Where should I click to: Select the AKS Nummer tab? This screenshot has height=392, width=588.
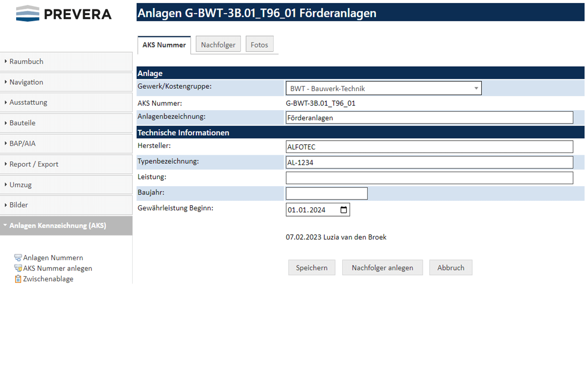coord(164,45)
